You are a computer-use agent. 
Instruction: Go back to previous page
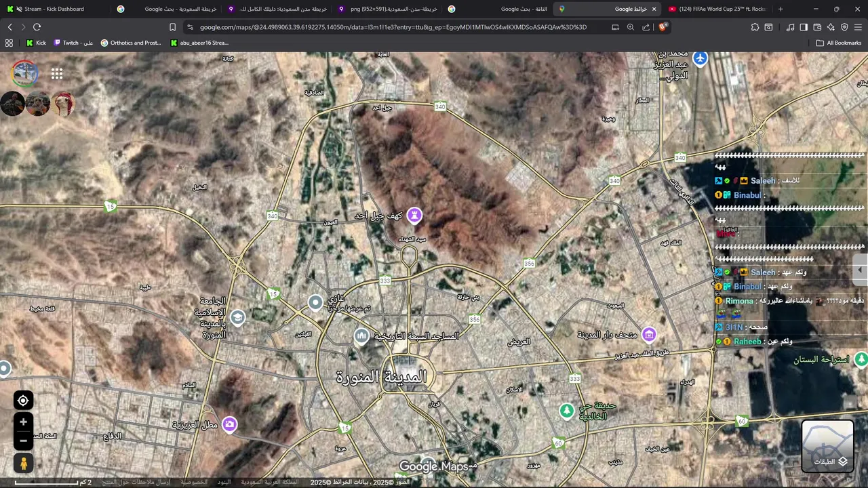point(9,27)
